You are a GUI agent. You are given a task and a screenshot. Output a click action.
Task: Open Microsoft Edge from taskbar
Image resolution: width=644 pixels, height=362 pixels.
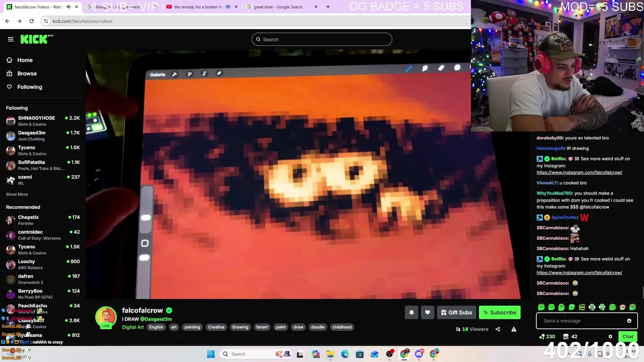[345, 354]
